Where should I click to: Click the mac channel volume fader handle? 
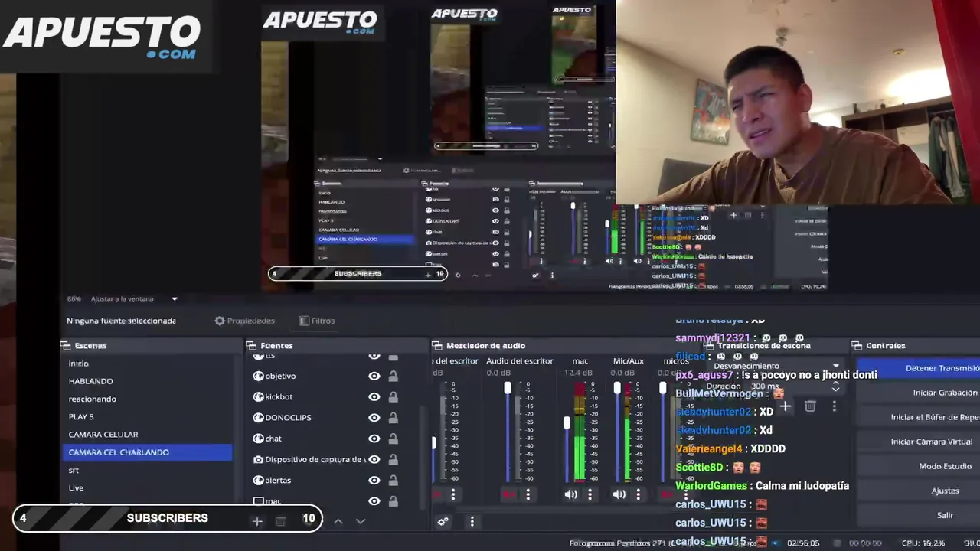(567, 422)
